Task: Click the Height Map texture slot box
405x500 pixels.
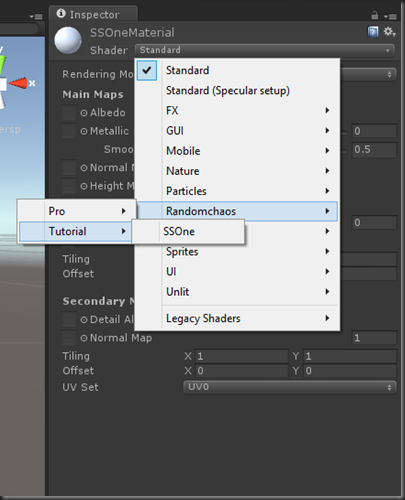Action: [x=69, y=186]
